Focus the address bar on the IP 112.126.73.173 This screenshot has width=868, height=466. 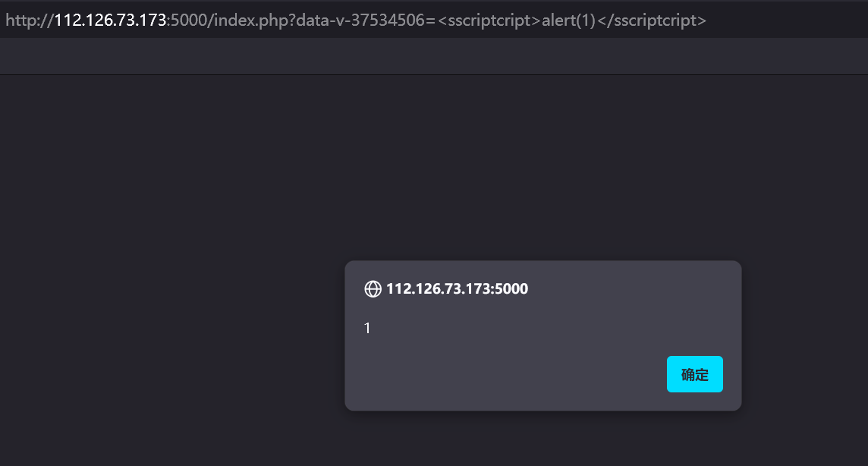coord(110,20)
